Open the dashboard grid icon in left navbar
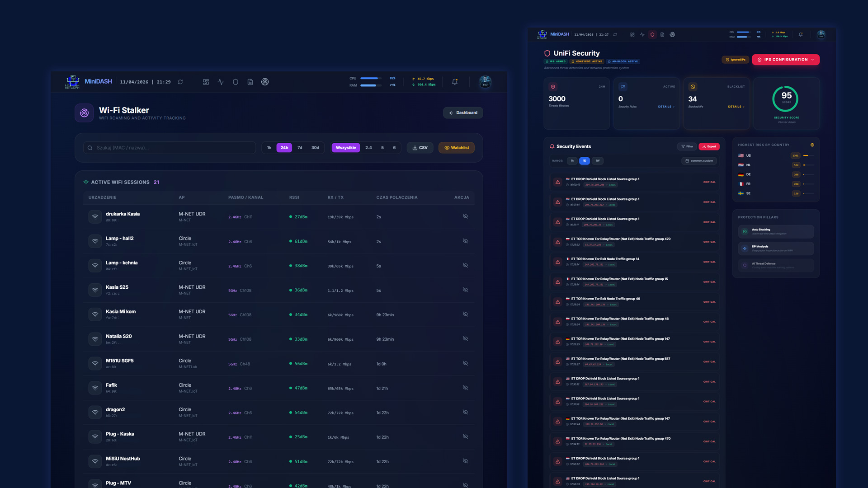 tap(206, 82)
